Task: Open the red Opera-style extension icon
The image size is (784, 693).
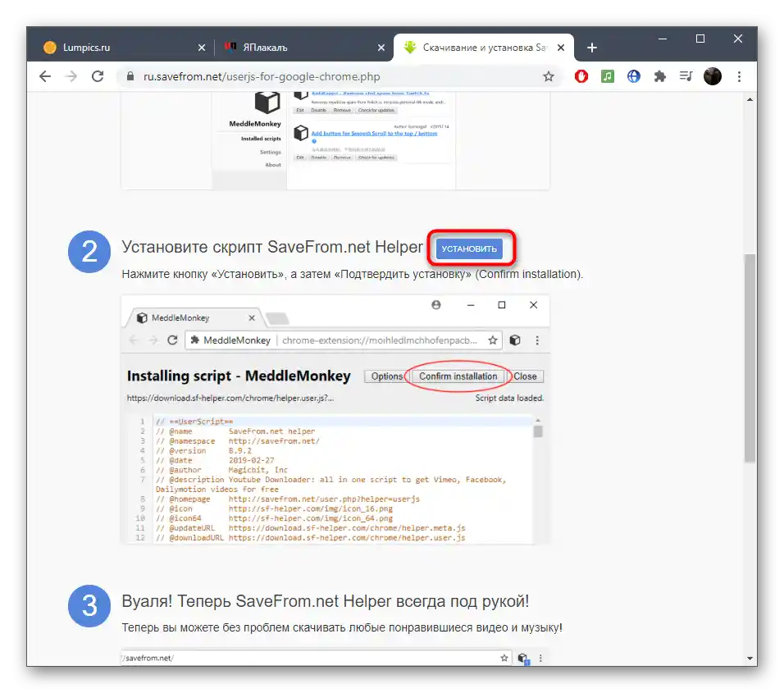Action: click(x=581, y=76)
